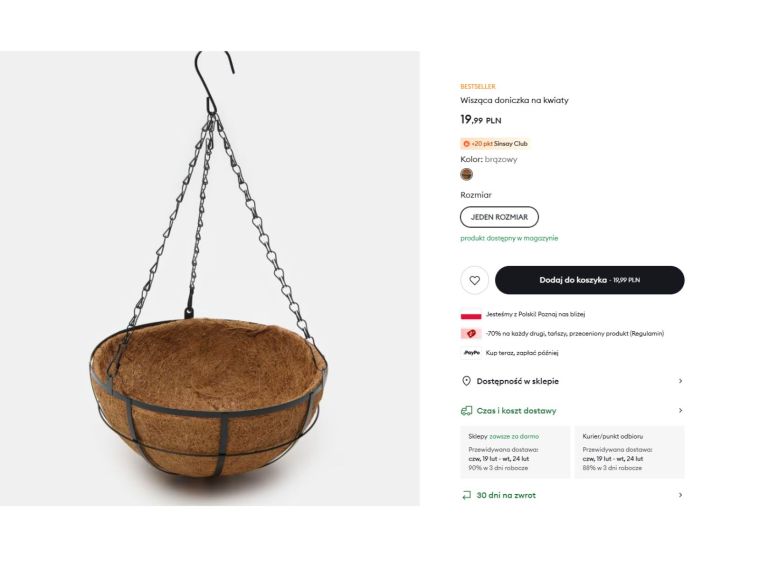Click the delivery truck icon

(466, 411)
